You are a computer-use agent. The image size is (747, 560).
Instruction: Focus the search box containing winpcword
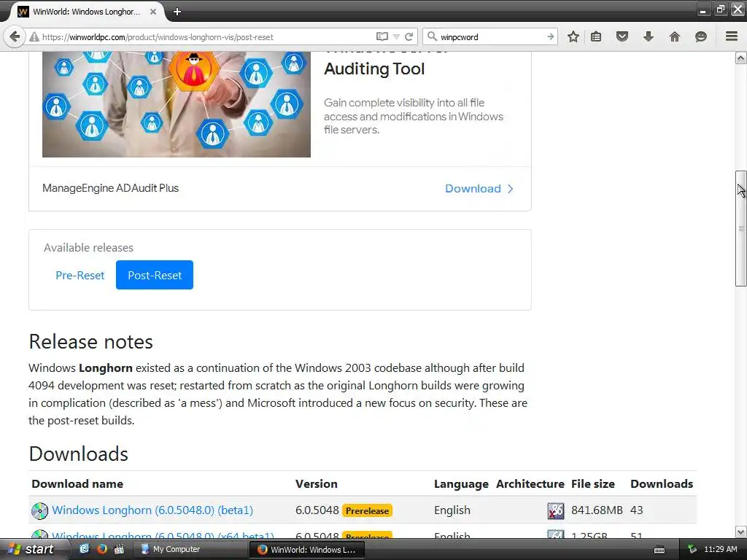[492, 36]
